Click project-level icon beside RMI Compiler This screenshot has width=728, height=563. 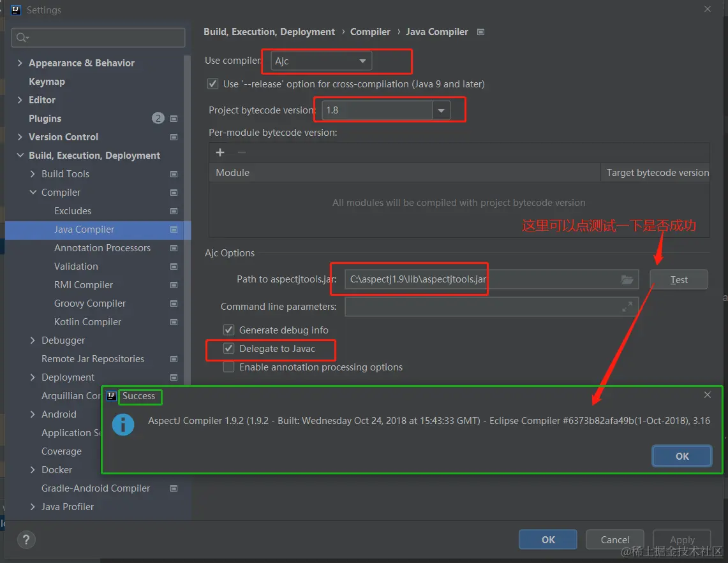point(174,285)
